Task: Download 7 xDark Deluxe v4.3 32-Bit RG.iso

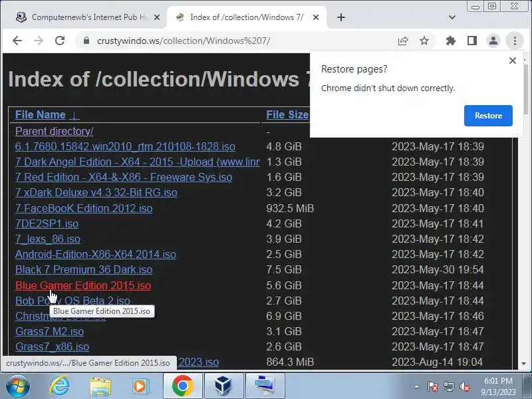Action: tap(96, 192)
